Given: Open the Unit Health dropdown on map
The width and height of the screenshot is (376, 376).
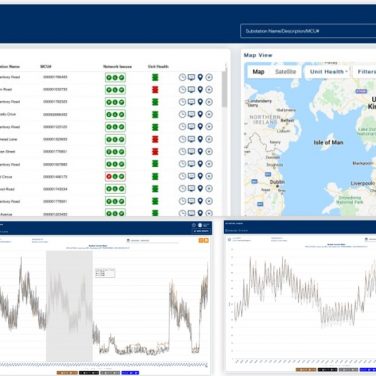Looking at the screenshot, I should (x=329, y=72).
